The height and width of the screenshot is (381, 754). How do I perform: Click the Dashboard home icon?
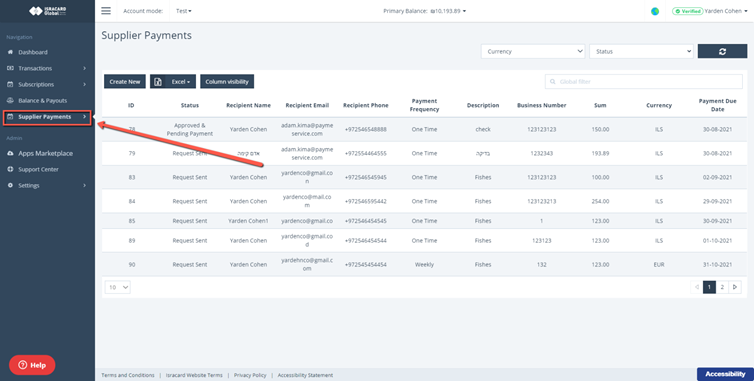click(x=11, y=52)
